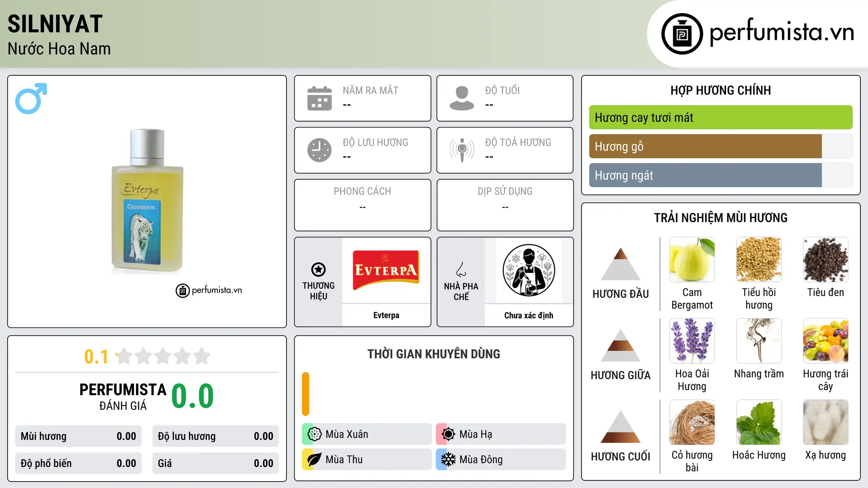Open the Cam Bergamot note image
868x488 pixels.
pos(692,259)
